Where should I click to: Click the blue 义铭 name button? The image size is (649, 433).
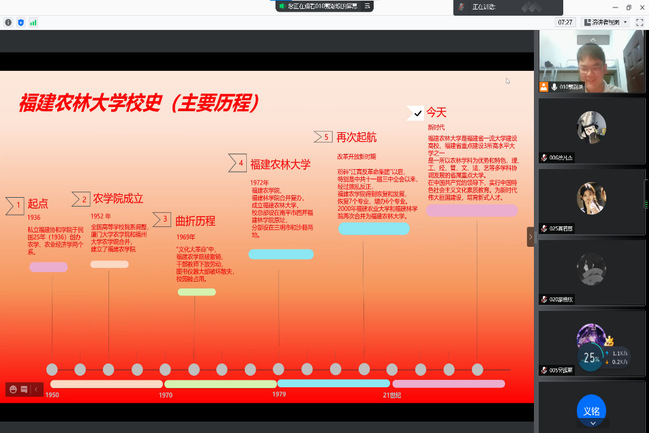[592, 411]
